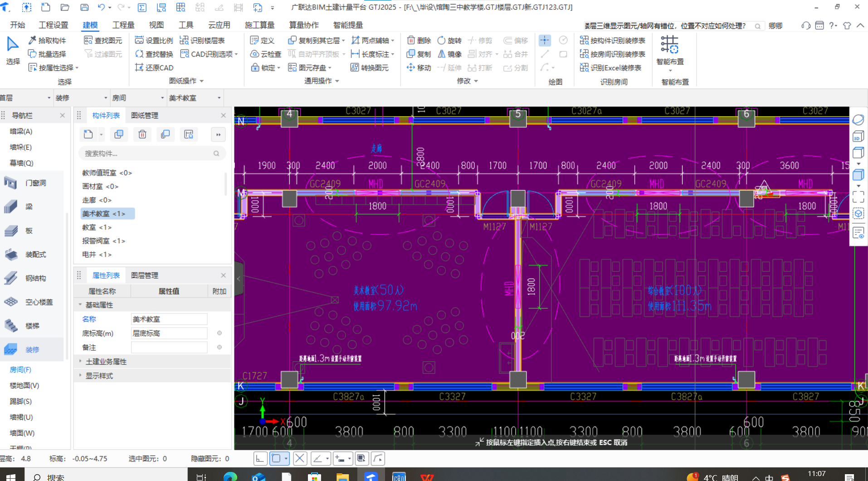Select 教室 <1> in component list
This screenshot has width=868, height=481.
click(97, 227)
